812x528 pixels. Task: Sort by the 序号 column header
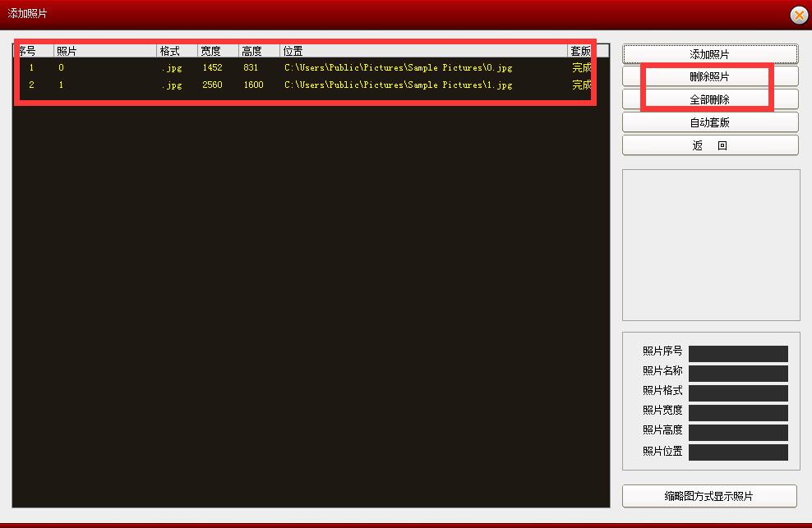pos(33,51)
